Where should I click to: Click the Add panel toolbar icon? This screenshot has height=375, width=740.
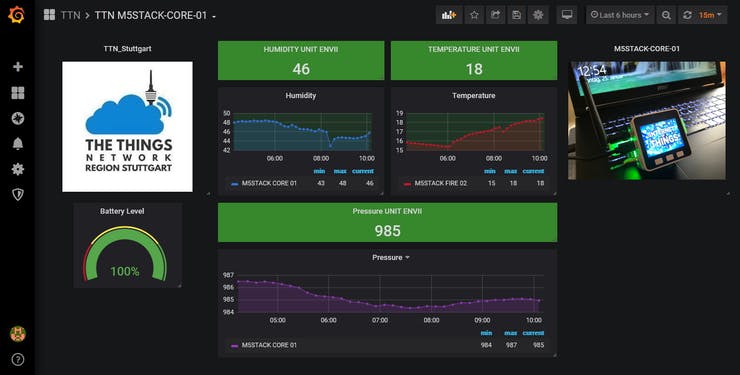(x=449, y=15)
